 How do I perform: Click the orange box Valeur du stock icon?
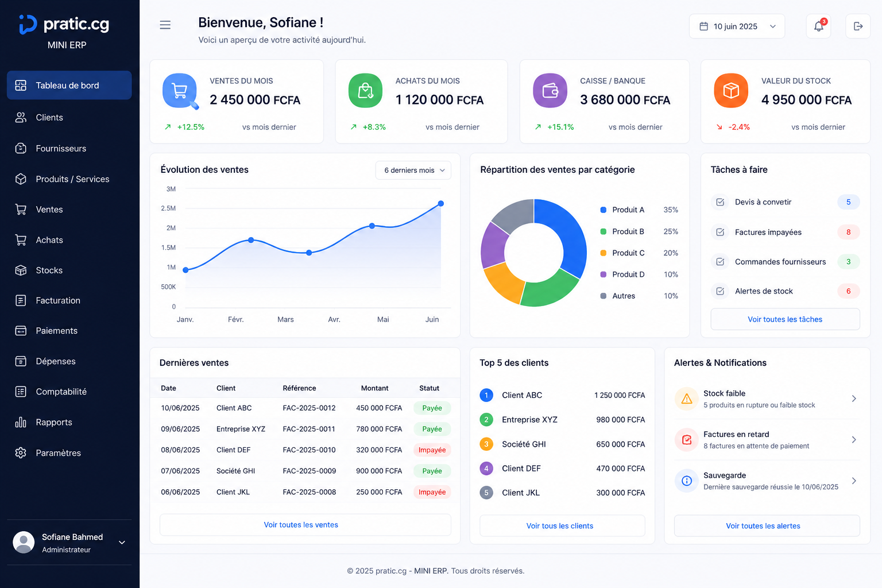(731, 91)
